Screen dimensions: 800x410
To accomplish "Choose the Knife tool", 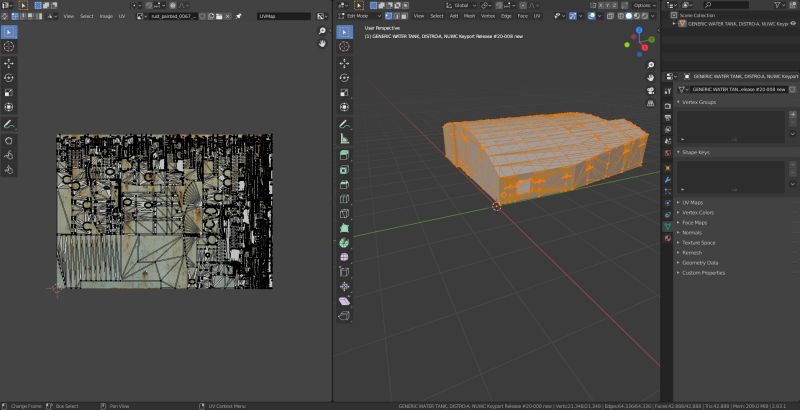I will click(344, 214).
